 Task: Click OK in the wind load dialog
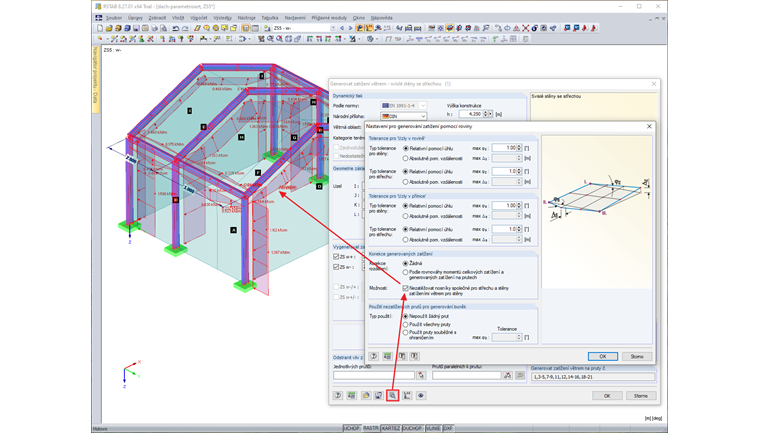607,396
